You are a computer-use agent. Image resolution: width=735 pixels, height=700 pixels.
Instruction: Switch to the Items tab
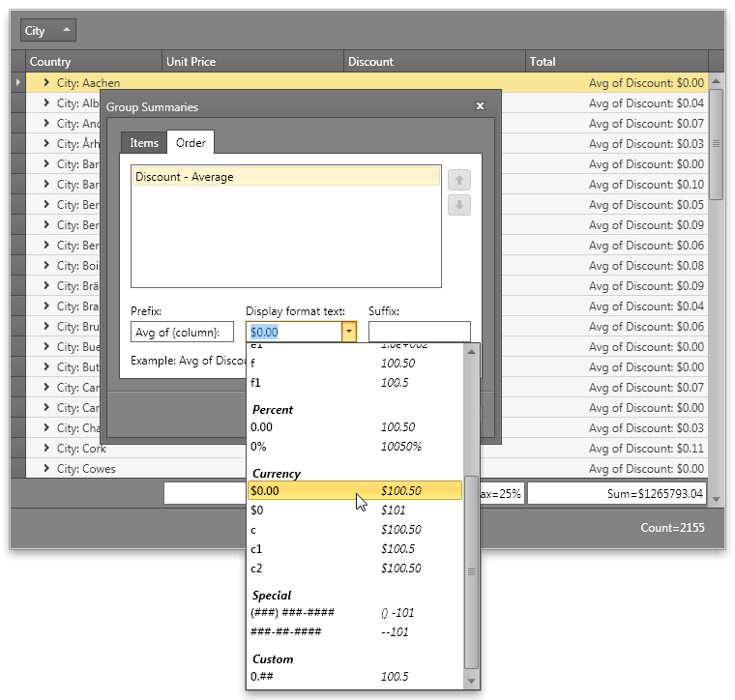tap(144, 143)
